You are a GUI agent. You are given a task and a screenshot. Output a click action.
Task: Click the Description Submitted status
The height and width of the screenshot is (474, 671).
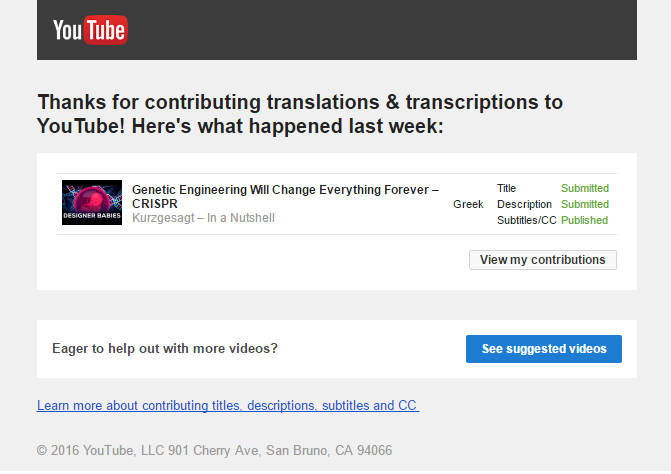click(585, 204)
